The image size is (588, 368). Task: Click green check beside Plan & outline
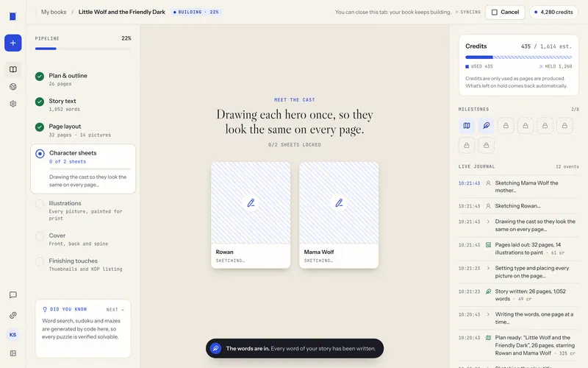coord(40,77)
